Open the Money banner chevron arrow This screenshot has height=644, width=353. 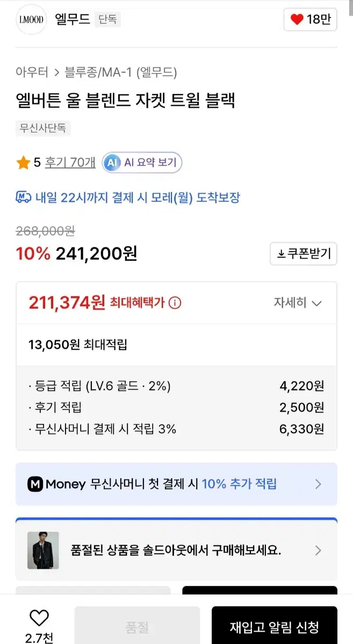click(318, 484)
